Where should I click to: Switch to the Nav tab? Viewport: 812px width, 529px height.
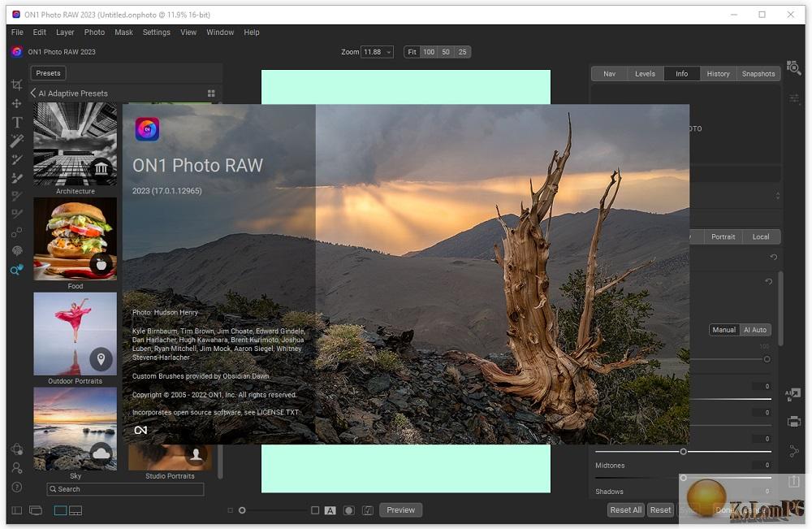point(609,74)
